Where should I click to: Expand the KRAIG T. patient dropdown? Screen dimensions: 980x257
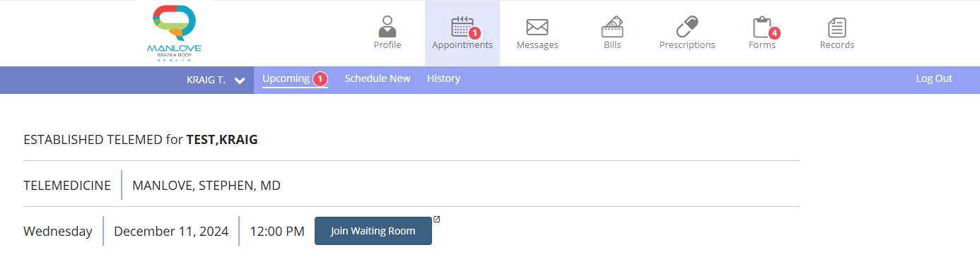216,80
